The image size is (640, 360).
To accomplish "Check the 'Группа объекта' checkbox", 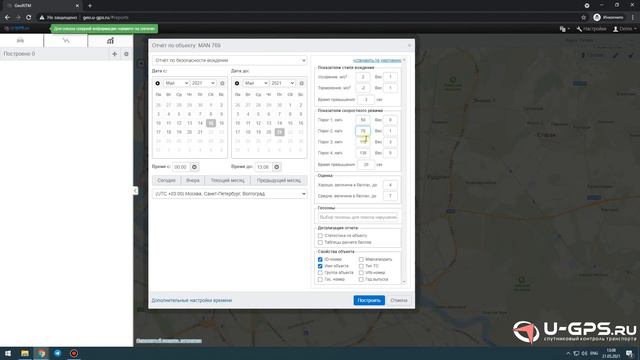I will tap(320, 273).
